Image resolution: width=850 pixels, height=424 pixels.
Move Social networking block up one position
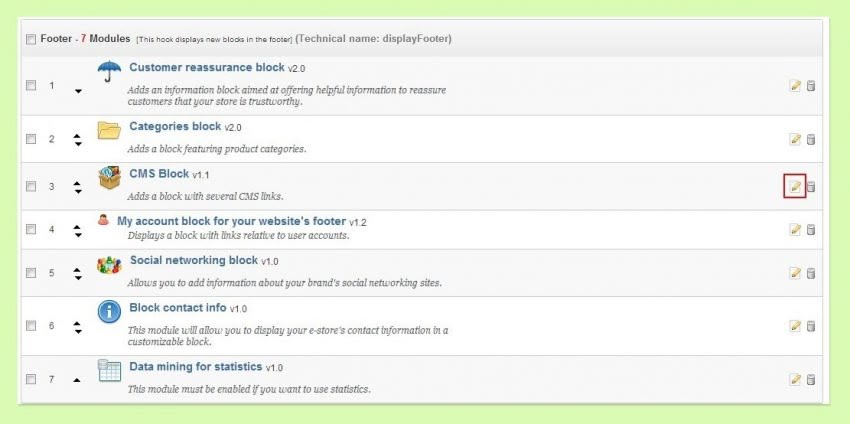[x=78, y=269]
